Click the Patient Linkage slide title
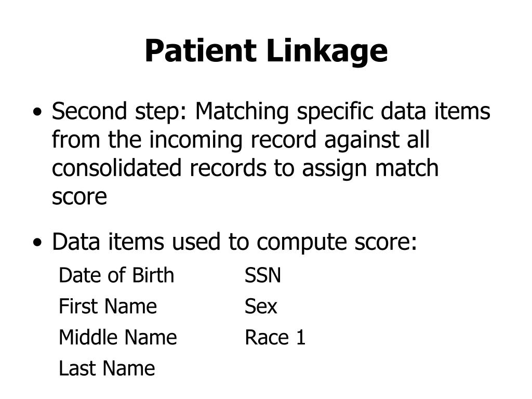Image resolution: width=532 pixels, height=399 pixels. (x=266, y=51)
